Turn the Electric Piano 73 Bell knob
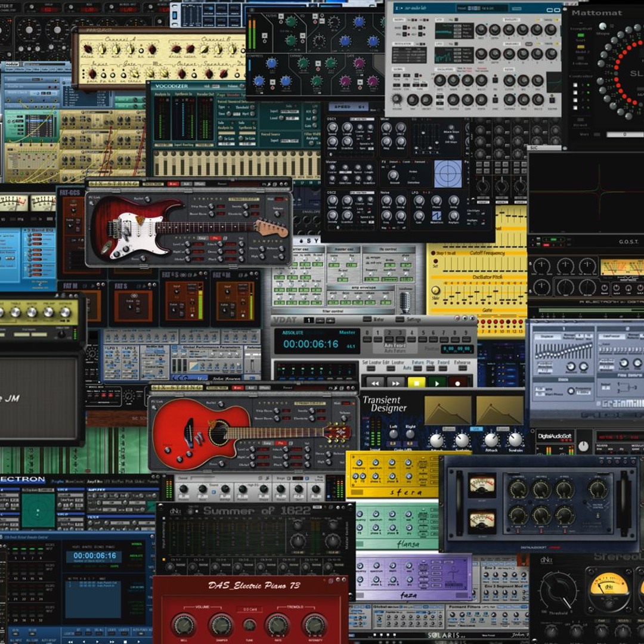The image size is (644, 644). pos(184,625)
